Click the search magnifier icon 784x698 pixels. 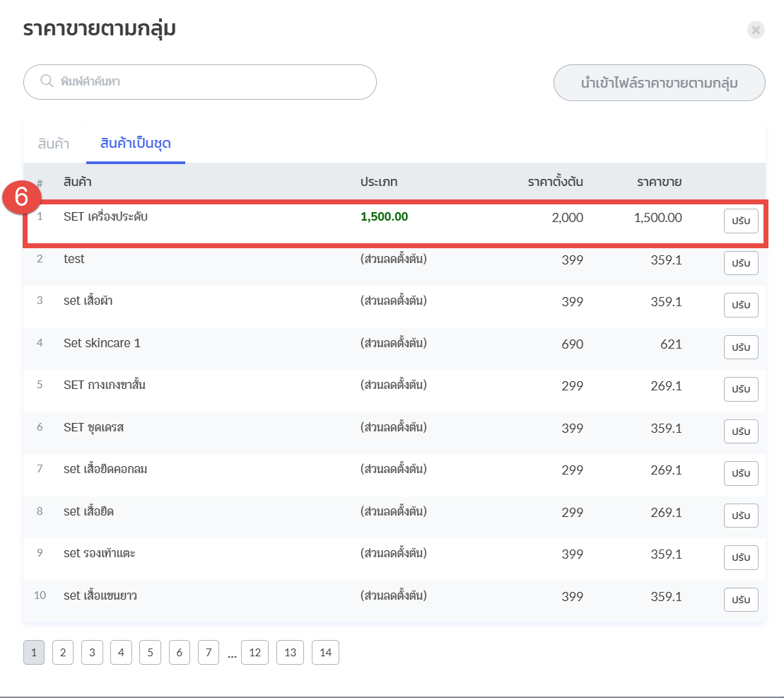click(47, 81)
